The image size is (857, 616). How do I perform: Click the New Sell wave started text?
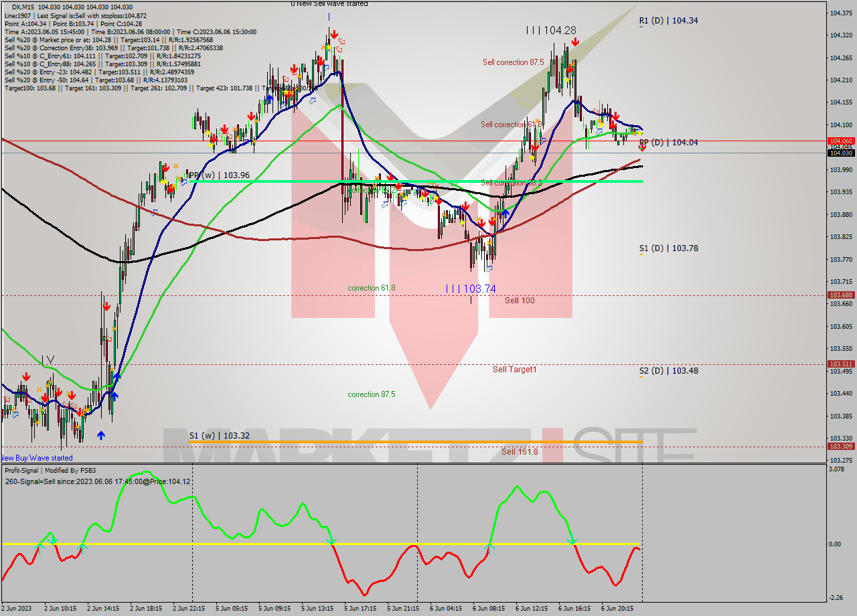(x=329, y=3)
